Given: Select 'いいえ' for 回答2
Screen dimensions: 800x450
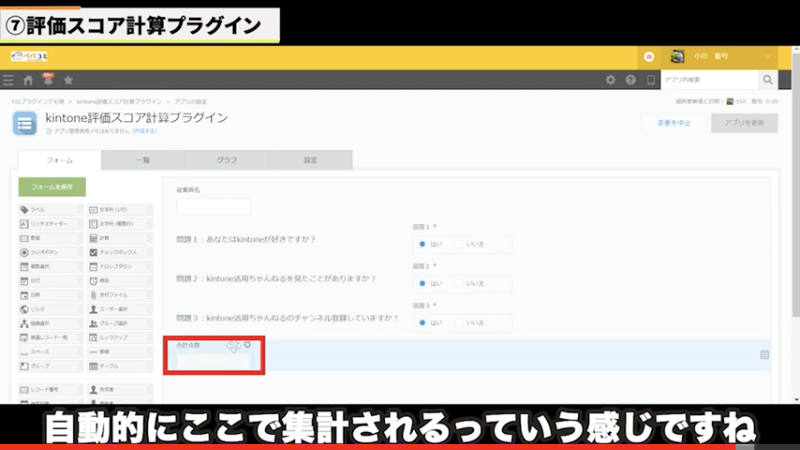Looking at the screenshot, I should (459, 283).
